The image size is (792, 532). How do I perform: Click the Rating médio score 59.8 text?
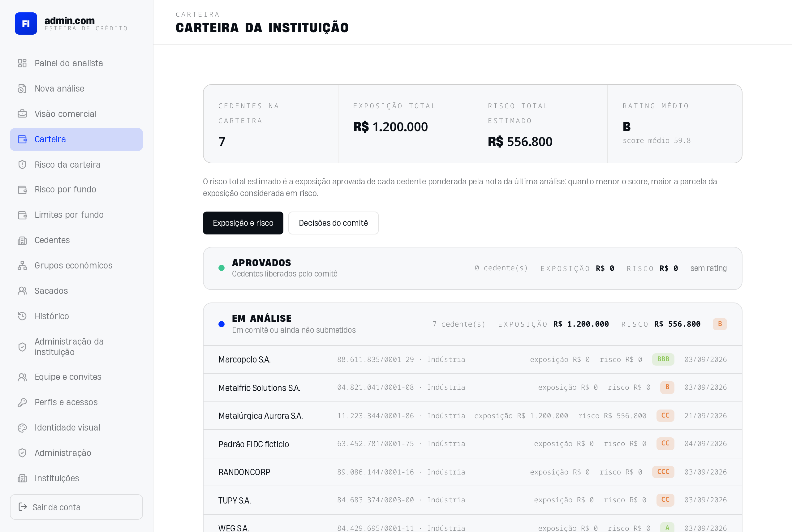656,140
